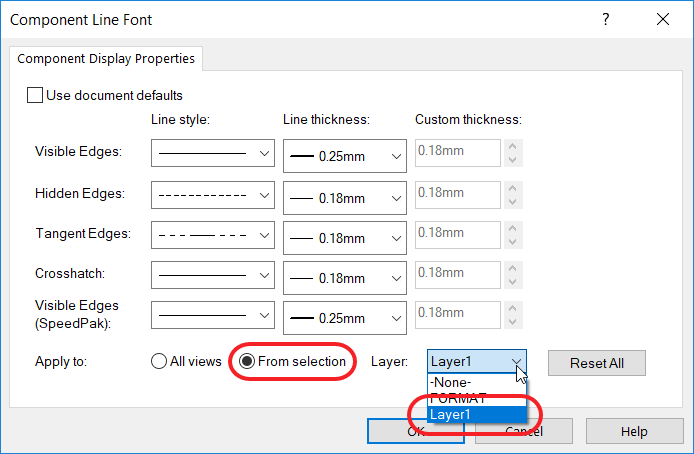Screen dimensions: 694x454
Task: Select the From selection radio button
Action: pyautogui.click(x=246, y=362)
